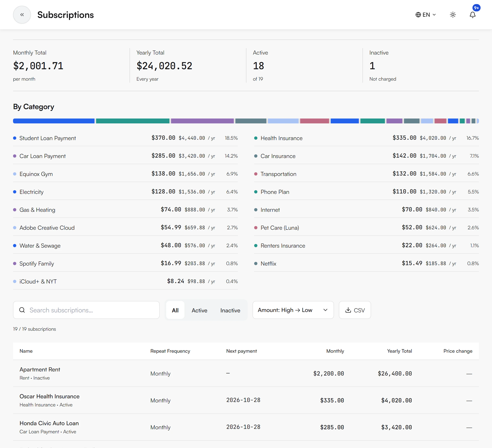492x448 pixels.
Task: Click the CSV download icon
Action: tap(348, 310)
